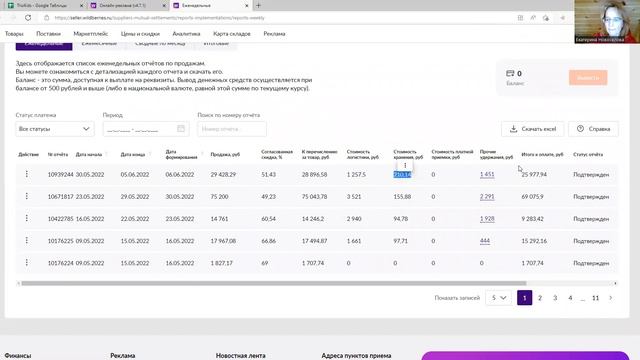This screenshot has width=640, height=360.
Task: Click the Поиск по номеру отчёта search field
Action: (x=232, y=129)
